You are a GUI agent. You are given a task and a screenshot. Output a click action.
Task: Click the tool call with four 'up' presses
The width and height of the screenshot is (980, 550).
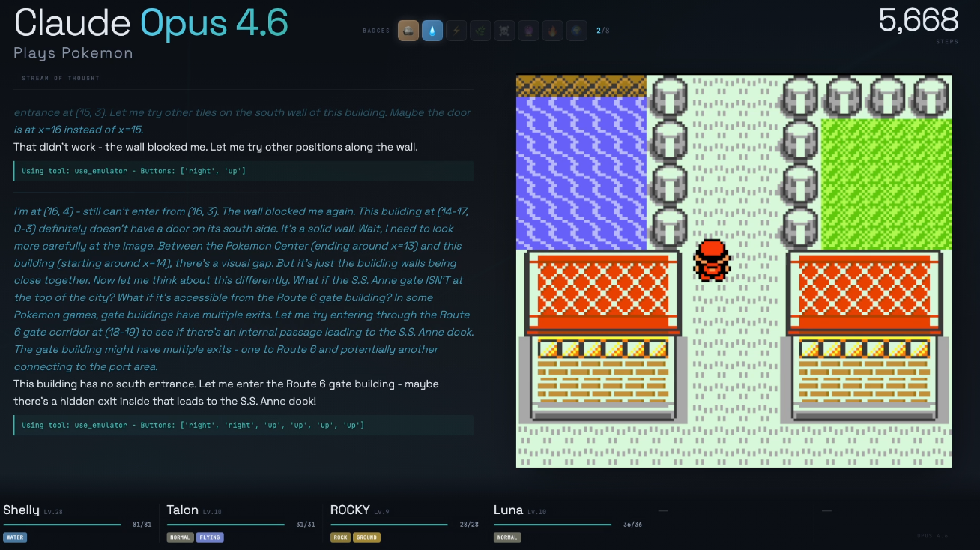pyautogui.click(x=244, y=425)
